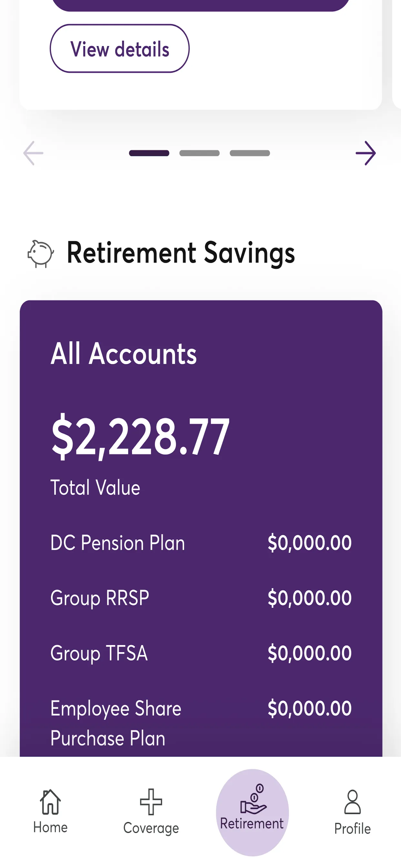Tap the previous arrow in the carousel
The image size is (401, 868).
pos(33,153)
